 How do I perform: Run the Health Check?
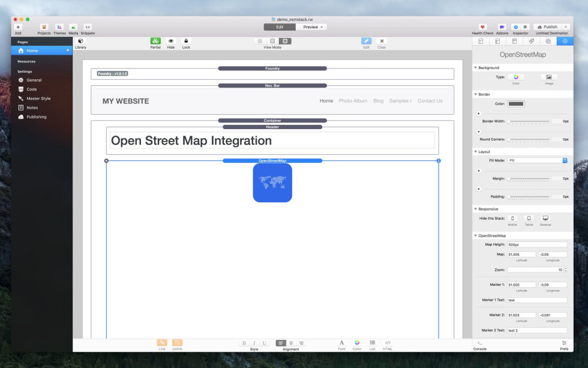point(482,27)
